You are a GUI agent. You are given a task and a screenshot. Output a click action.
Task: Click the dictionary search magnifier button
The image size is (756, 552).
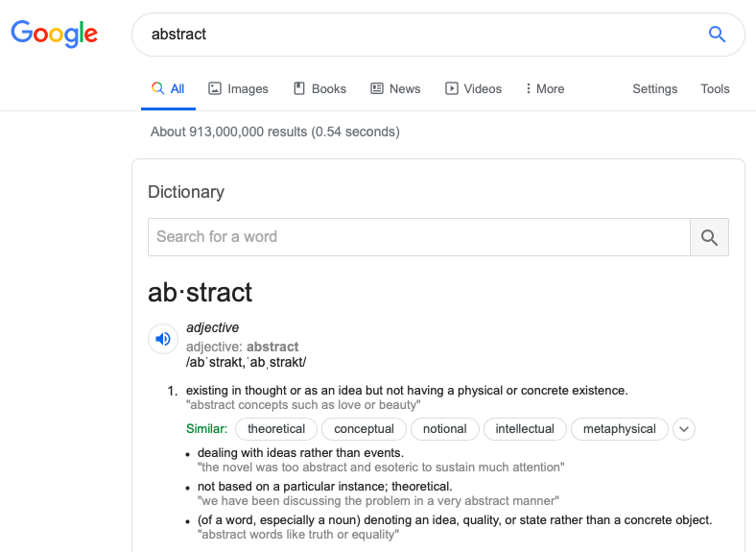709,237
